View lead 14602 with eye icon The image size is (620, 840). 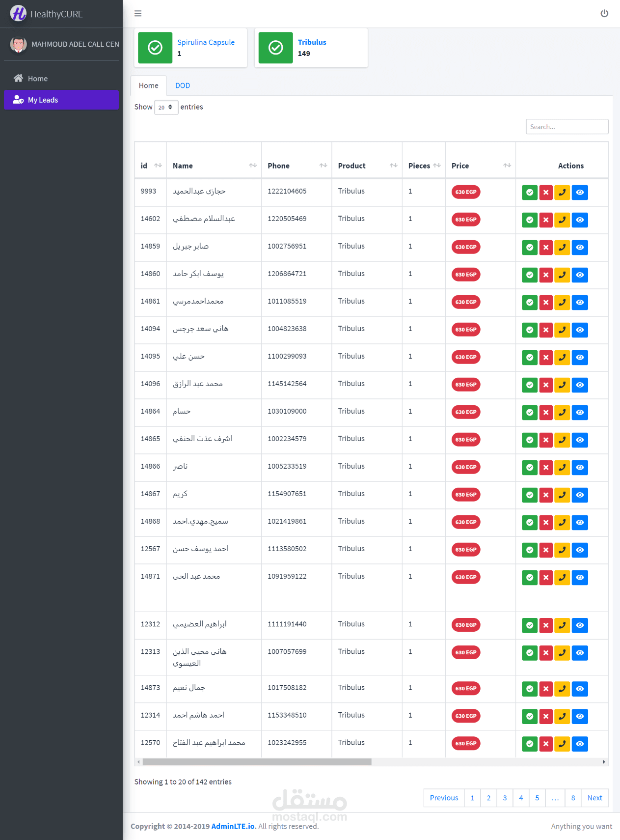pyautogui.click(x=580, y=220)
